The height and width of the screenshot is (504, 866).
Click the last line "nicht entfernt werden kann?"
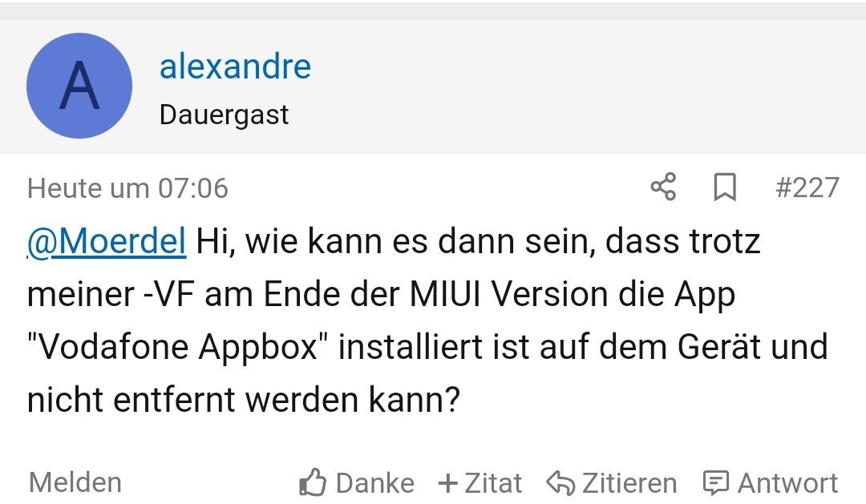click(244, 400)
